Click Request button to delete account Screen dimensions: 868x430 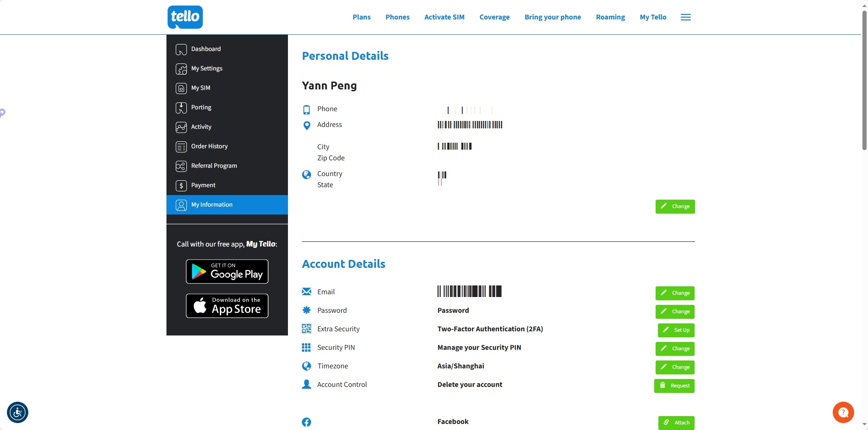click(674, 386)
